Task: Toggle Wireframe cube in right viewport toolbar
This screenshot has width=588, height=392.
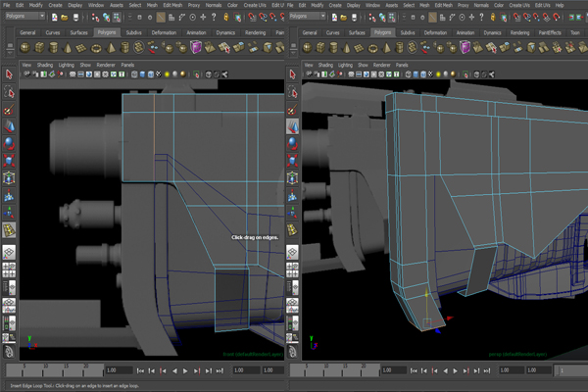Action: 408,74
